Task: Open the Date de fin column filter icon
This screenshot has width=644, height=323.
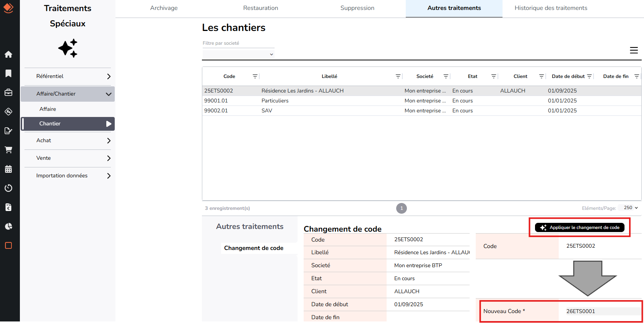Action: tap(637, 76)
